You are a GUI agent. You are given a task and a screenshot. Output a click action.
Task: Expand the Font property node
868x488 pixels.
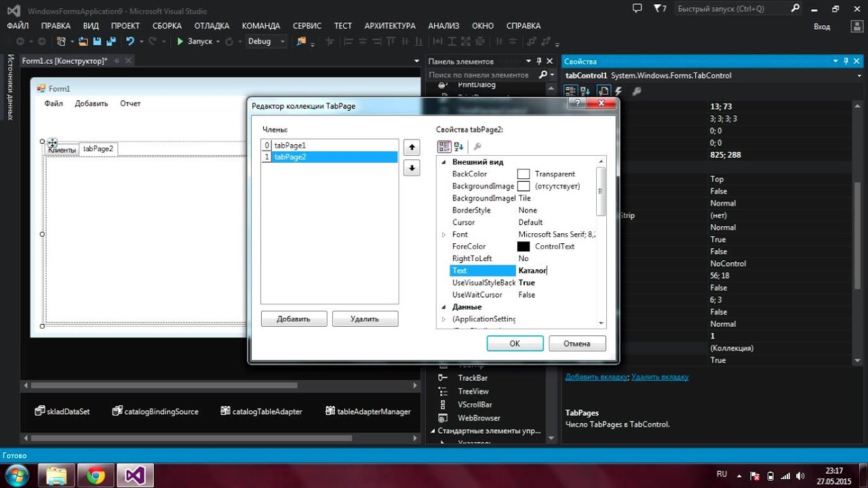(444, 235)
